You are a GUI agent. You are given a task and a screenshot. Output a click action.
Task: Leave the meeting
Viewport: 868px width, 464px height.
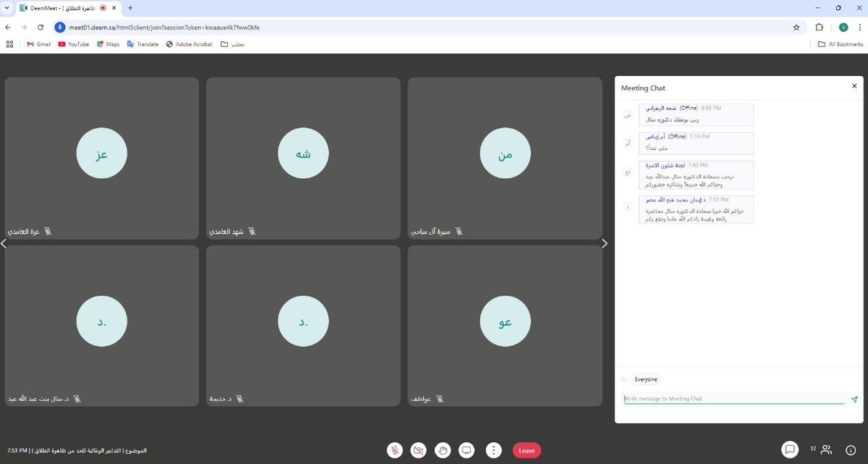(527, 450)
